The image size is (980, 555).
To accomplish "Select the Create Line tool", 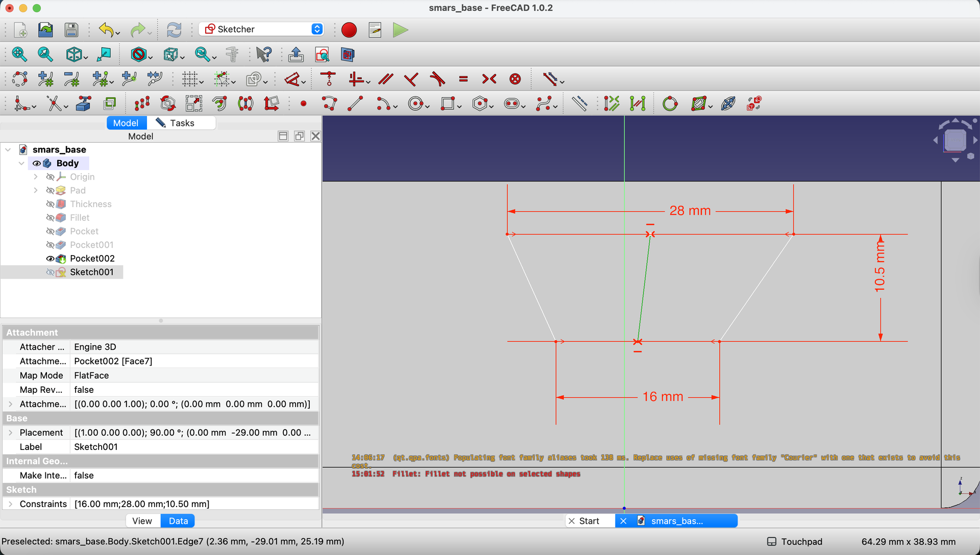I will (x=355, y=104).
